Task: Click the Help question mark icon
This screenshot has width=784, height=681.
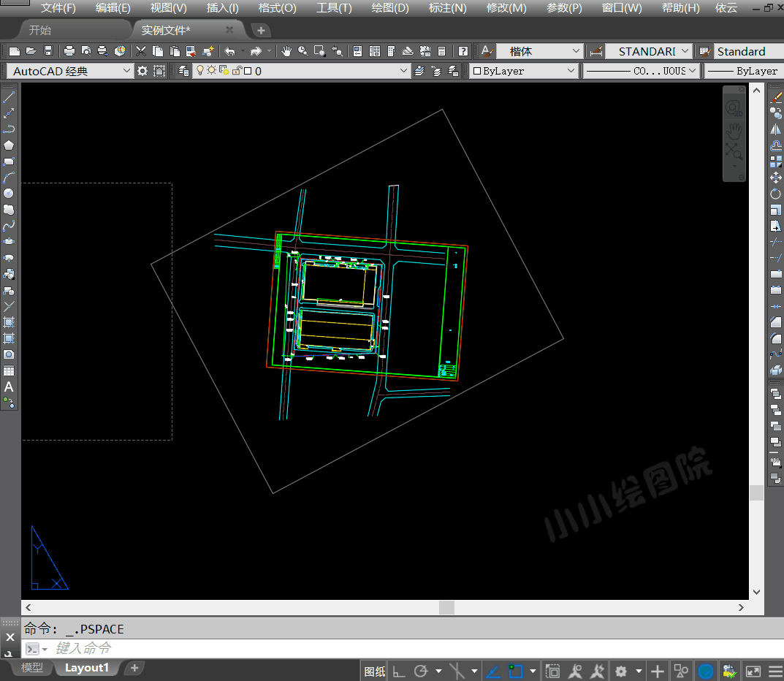Action: pos(463,51)
